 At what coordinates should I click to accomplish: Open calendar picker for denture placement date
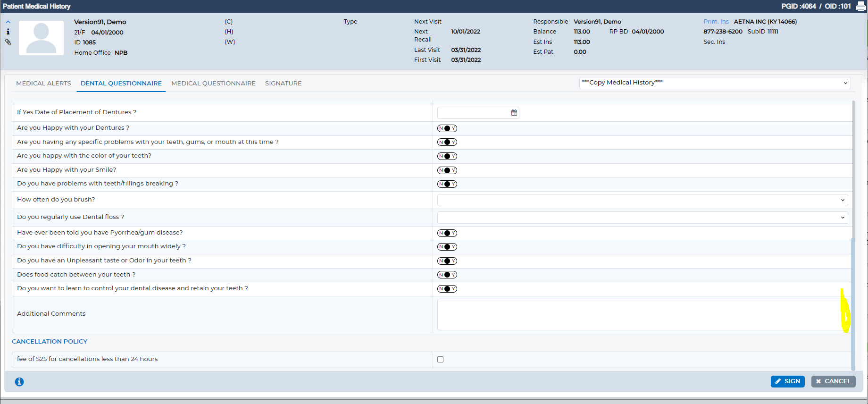click(514, 113)
